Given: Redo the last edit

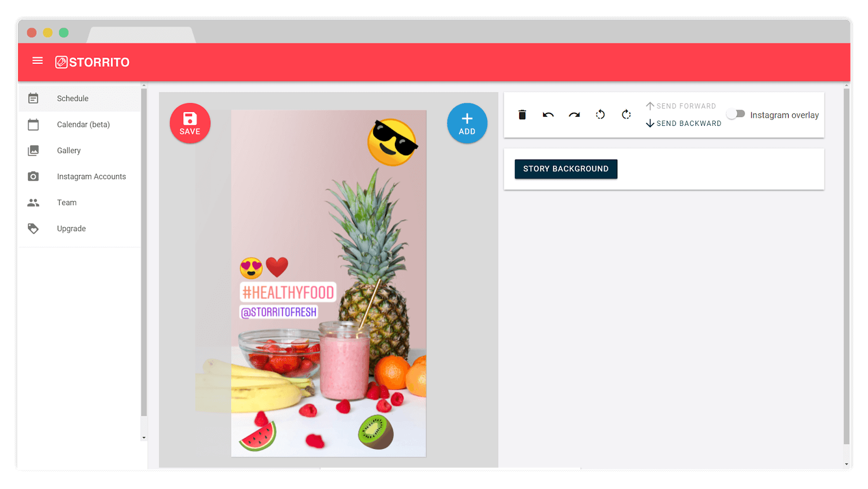Looking at the screenshot, I should click(574, 115).
